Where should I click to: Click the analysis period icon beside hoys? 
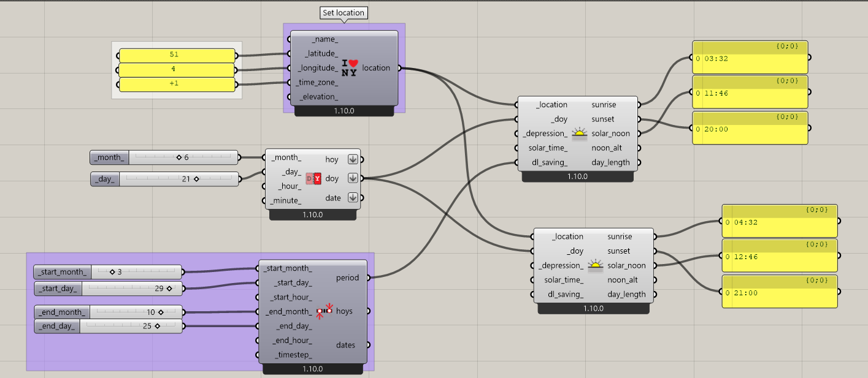pyautogui.click(x=324, y=311)
